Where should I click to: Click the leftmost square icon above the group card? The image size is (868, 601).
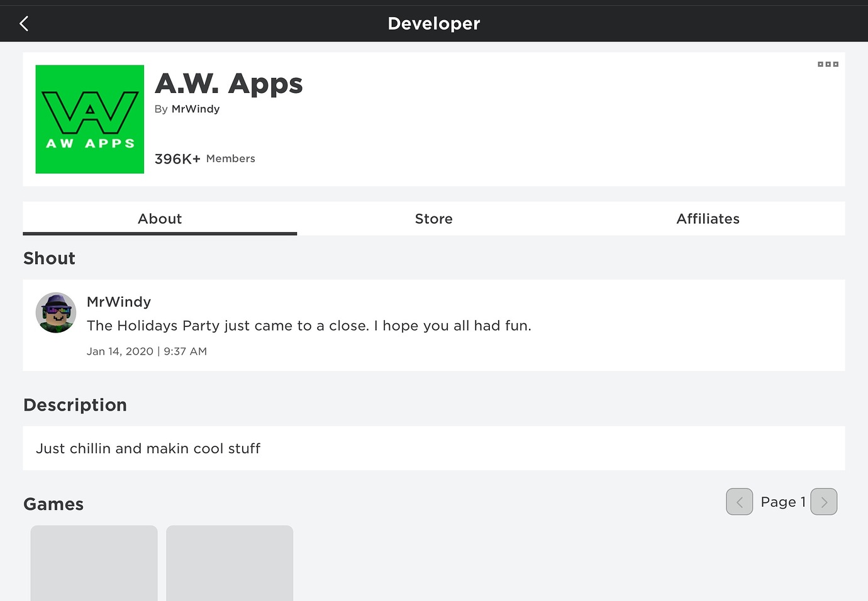[820, 63]
